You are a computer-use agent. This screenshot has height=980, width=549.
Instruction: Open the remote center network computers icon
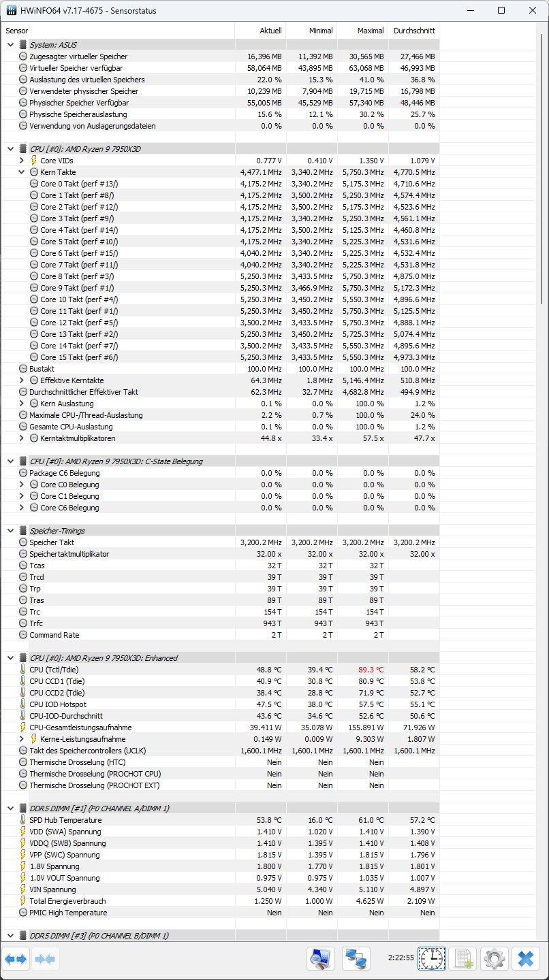point(356,959)
